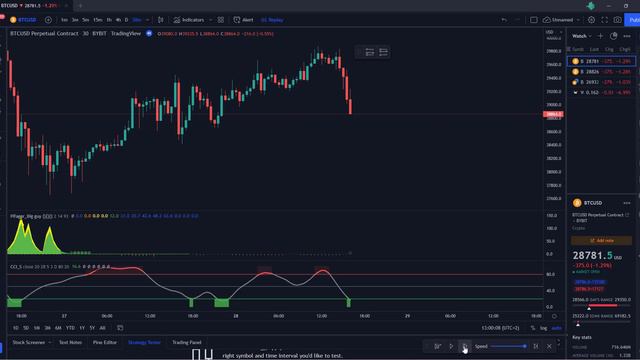The height and width of the screenshot is (360, 640).
Task: Click the Add note button
Action: click(x=602, y=240)
